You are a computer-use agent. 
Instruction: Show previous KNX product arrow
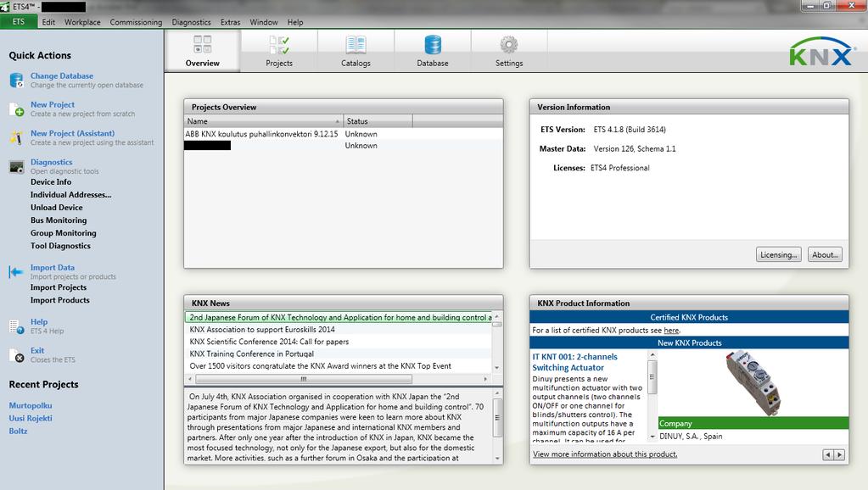[x=828, y=454]
